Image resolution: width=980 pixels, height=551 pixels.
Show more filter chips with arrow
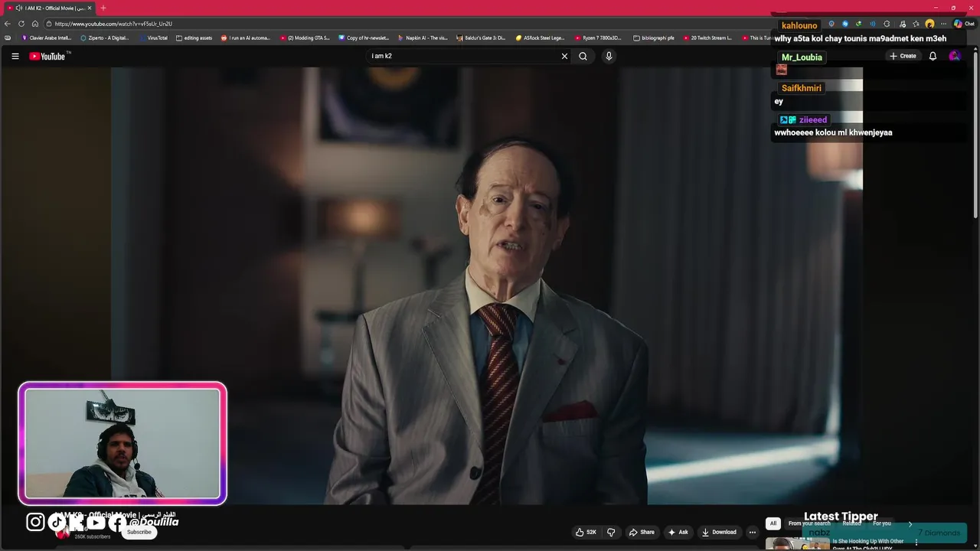pos(910,523)
